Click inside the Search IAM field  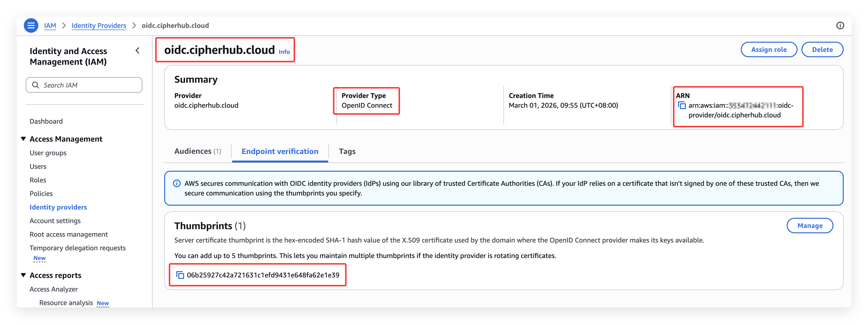[x=84, y=85]
